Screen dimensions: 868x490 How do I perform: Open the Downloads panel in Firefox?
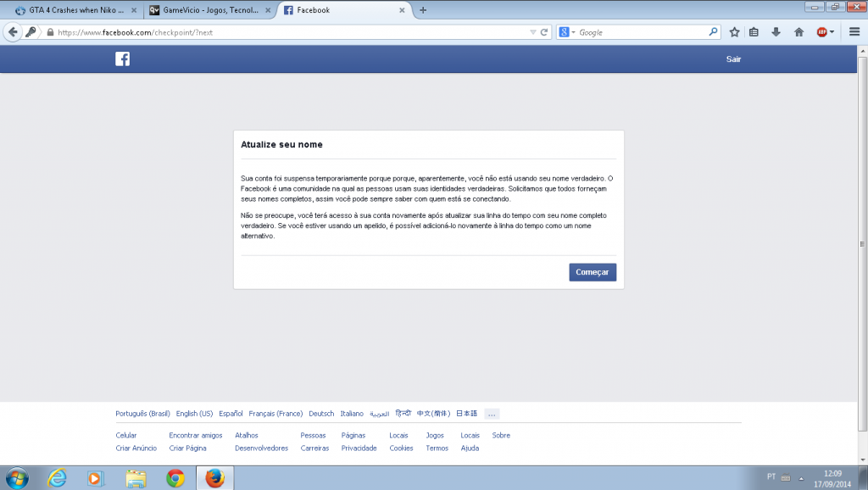pyautogui.click(x=774, y=31)
